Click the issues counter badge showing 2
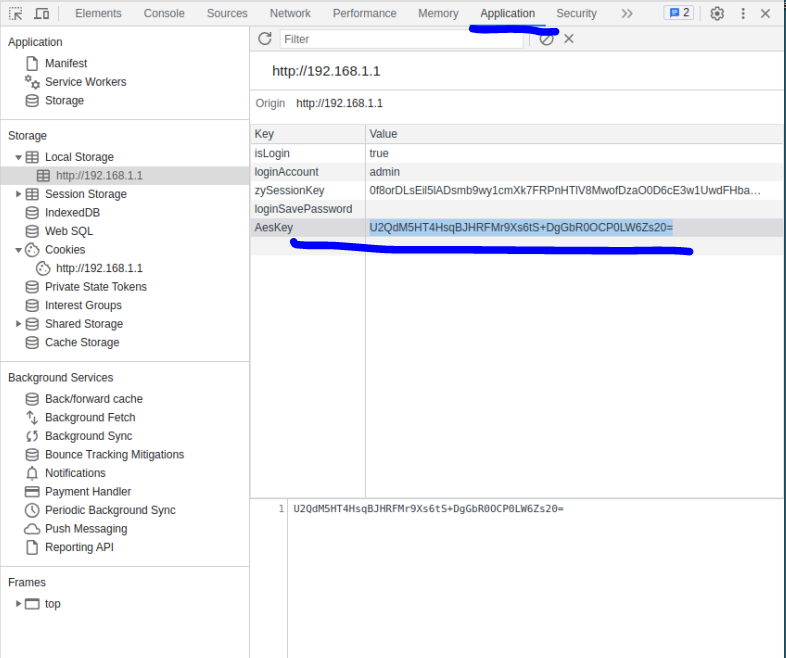786x658 pixels. point(679,13)
